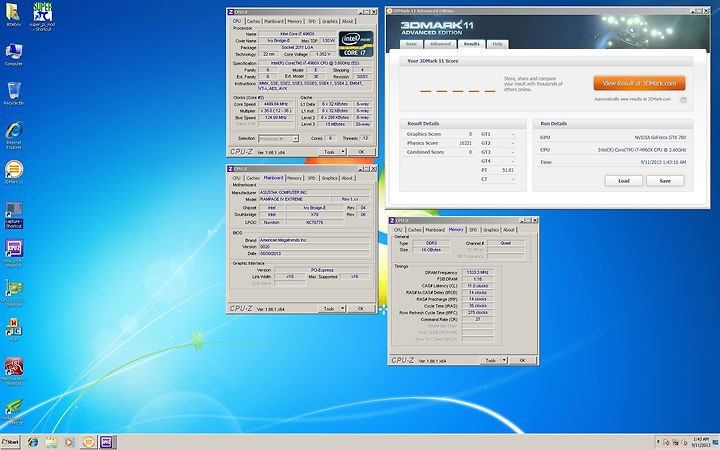Viewport: 720px width, 450px height.
Task: Select the capture shortcut desktop icon
Action: click(x=14, y=215)
